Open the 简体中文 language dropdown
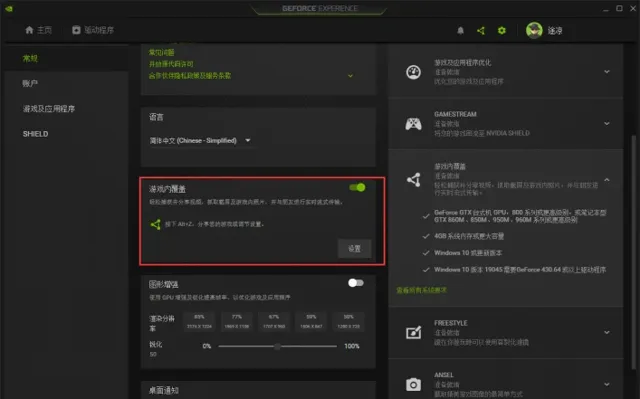The image size is (640, 399). pyautogui.click(x=200, y=140)
